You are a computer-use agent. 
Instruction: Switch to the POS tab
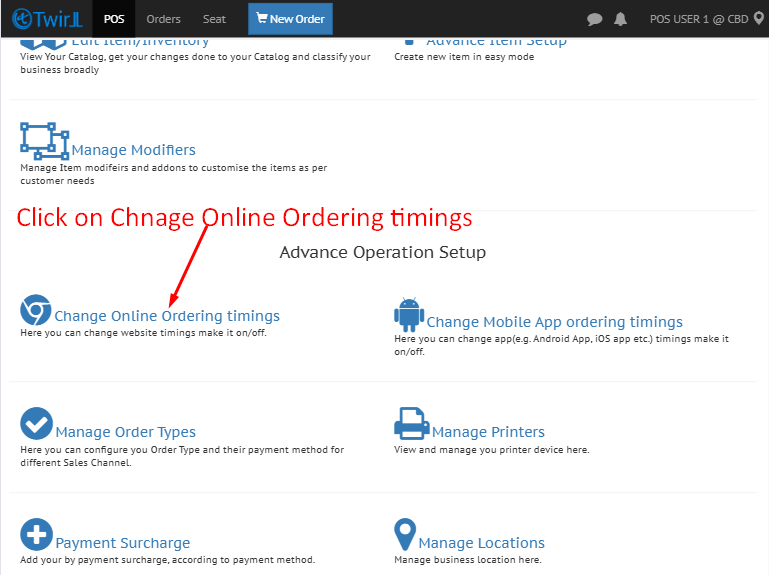point(113,19)
